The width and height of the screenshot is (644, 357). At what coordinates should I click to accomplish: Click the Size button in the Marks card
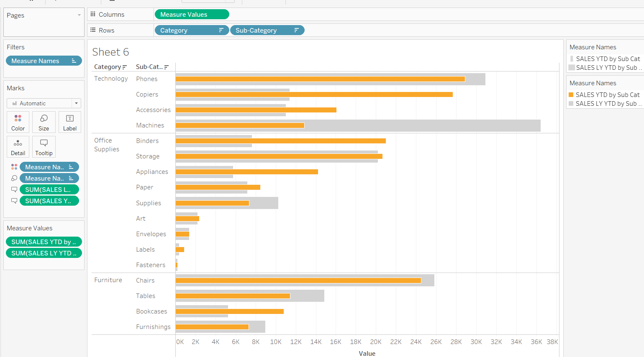44,122
